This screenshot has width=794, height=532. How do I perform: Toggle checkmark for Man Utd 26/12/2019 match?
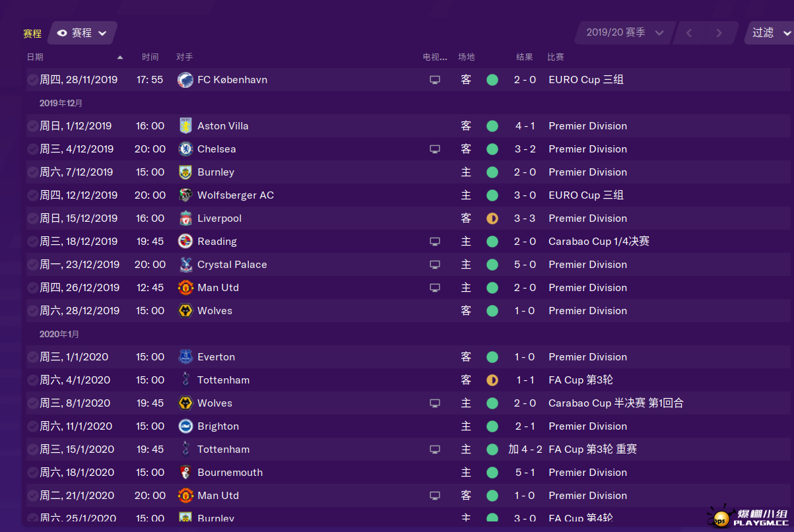pyautogui.click(x=32, y=288)
